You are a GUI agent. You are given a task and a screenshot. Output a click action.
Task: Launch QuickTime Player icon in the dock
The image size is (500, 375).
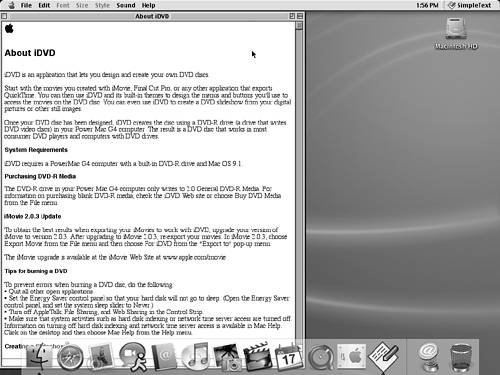(321, 357)
